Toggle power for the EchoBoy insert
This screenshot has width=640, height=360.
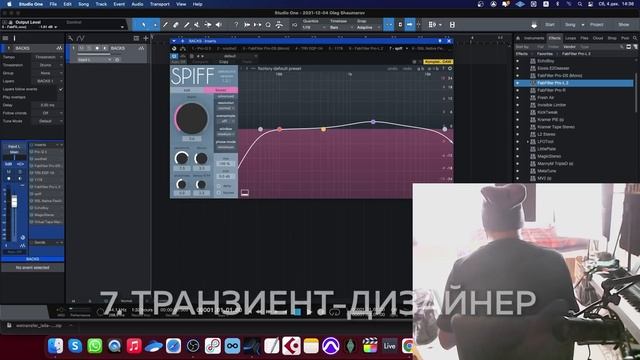point(31,208)
